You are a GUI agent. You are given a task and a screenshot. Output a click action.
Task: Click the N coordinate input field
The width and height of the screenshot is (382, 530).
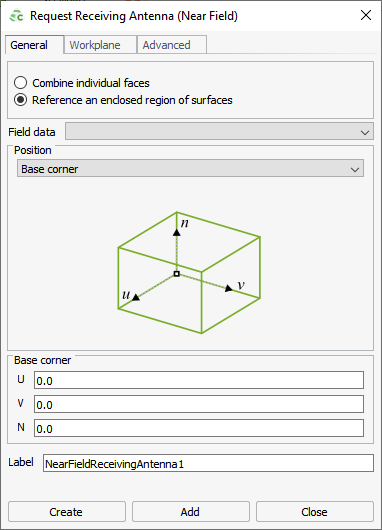click(x=199, y=428)
